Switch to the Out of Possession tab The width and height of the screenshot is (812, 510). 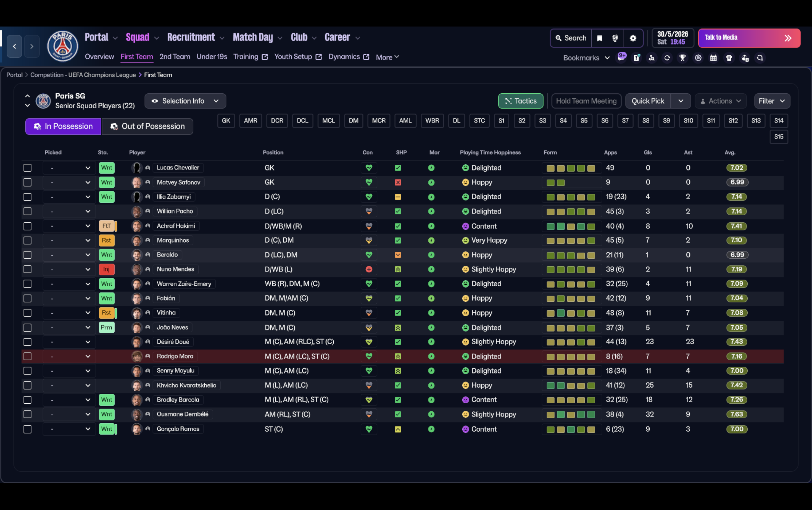(147, 126)
